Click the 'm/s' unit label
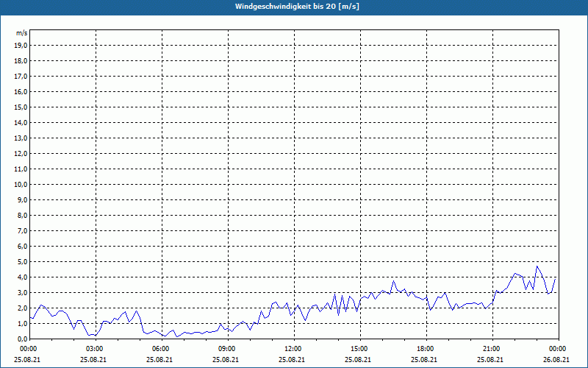Viewport: 588px width, 368px height. pyautogui.click(x=22, y=33)
